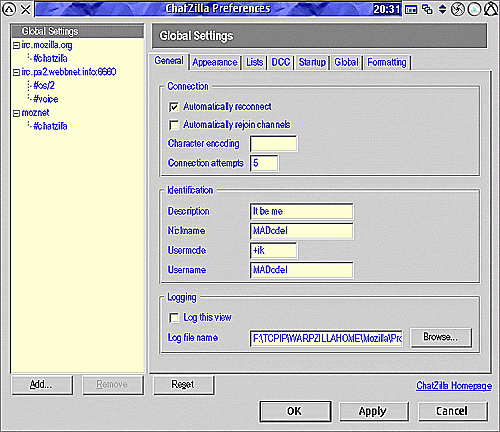This screenshot has width=500, height=432.
Task: Switch to the Appearance tab
Action: tap(215, 62)
